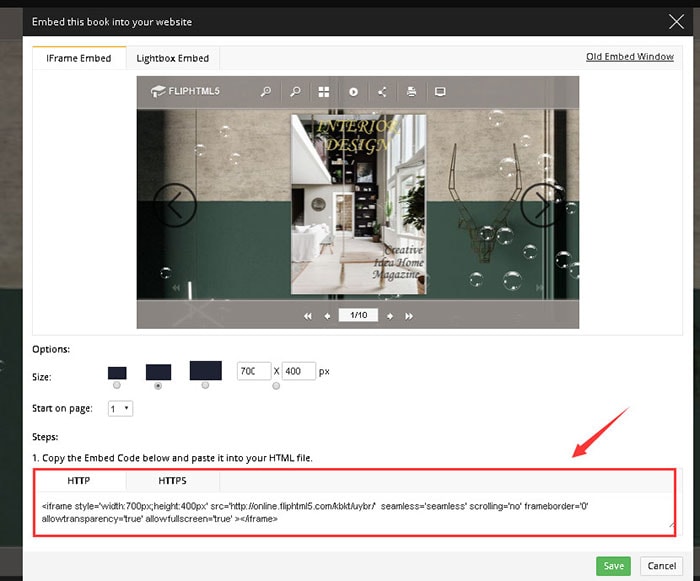Select the custom size radio button
Screen dimensions: 700x581
coord(276,386)
